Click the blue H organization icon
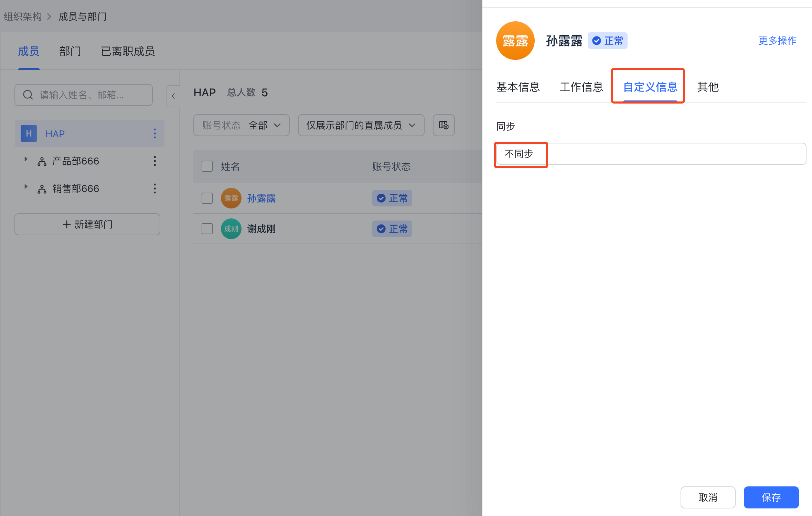Viewport: 812px width, 516px height. tap(29, 133)
